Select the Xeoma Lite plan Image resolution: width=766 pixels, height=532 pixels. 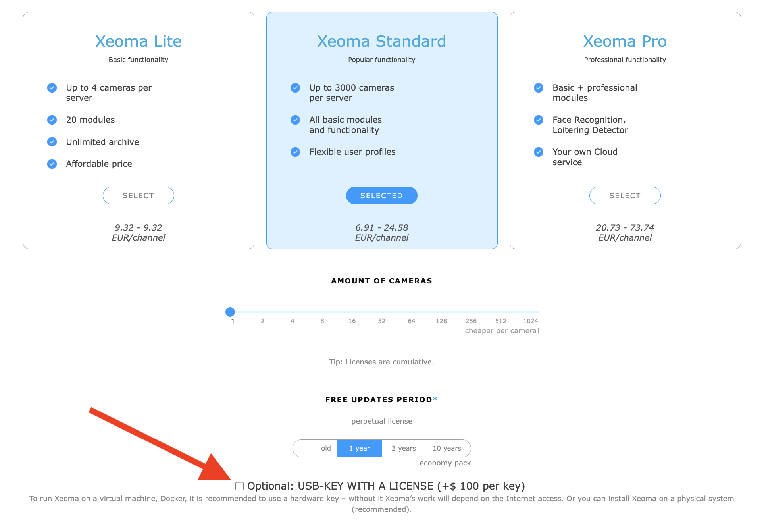tap(138, 196)
